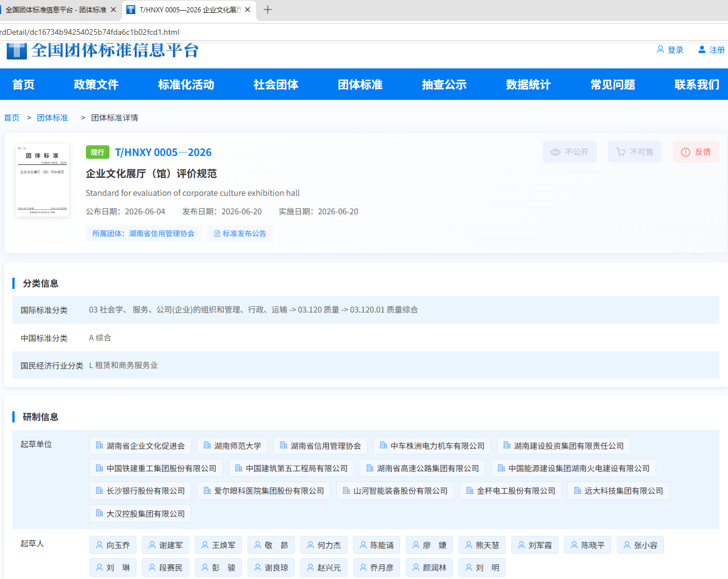Click the person icon beside 向玉乔

point(99,545)
